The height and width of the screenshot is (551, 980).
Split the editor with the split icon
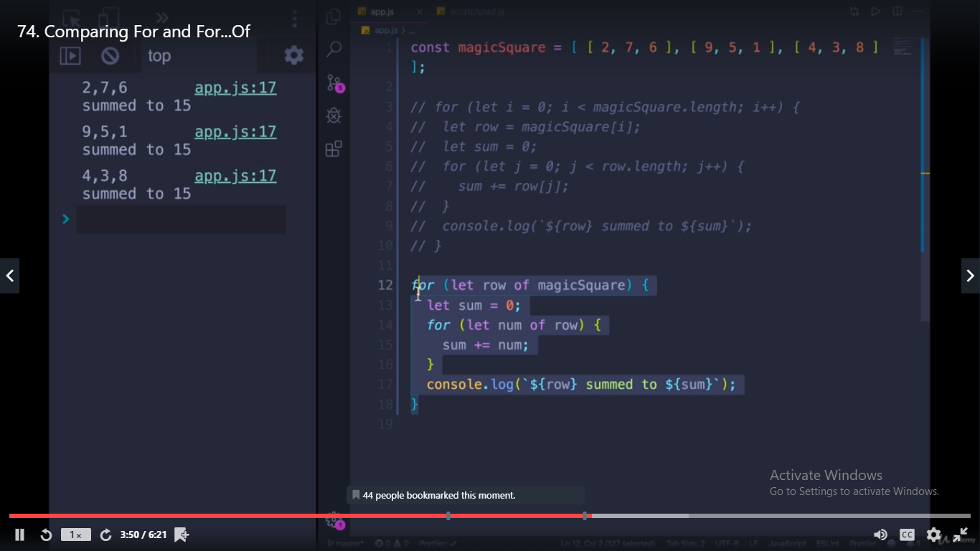897,11
